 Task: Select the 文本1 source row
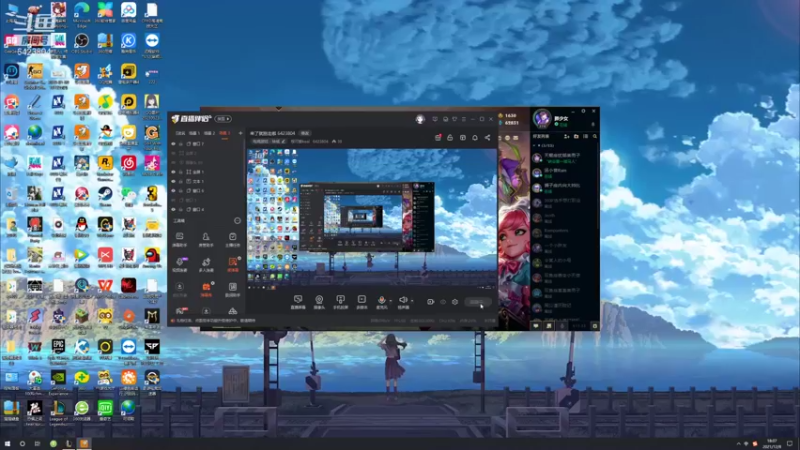[208, 181]
